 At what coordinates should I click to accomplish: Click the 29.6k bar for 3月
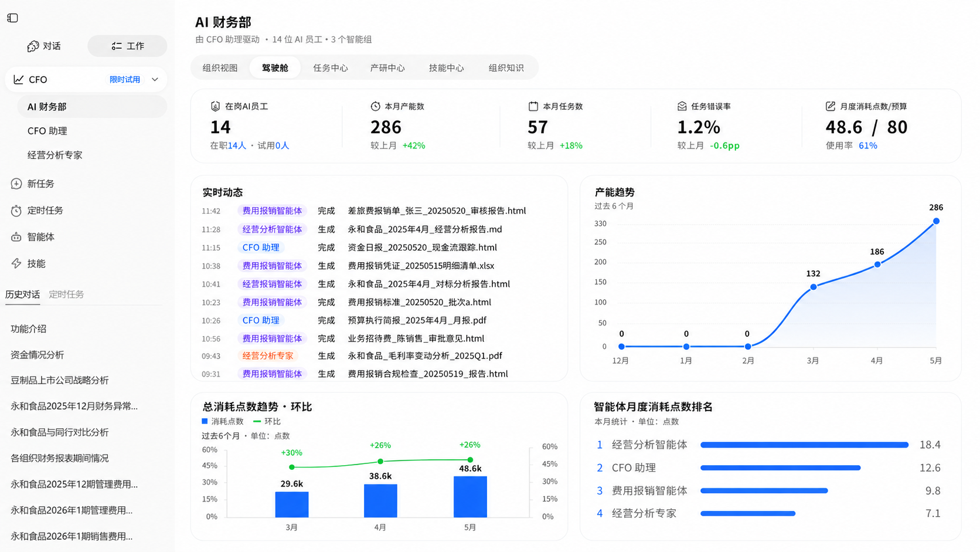(x=292, y=504)
